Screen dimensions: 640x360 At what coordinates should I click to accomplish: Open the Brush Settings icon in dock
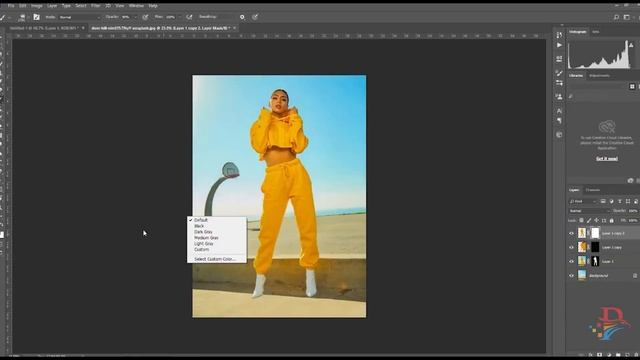coord(559,83)
